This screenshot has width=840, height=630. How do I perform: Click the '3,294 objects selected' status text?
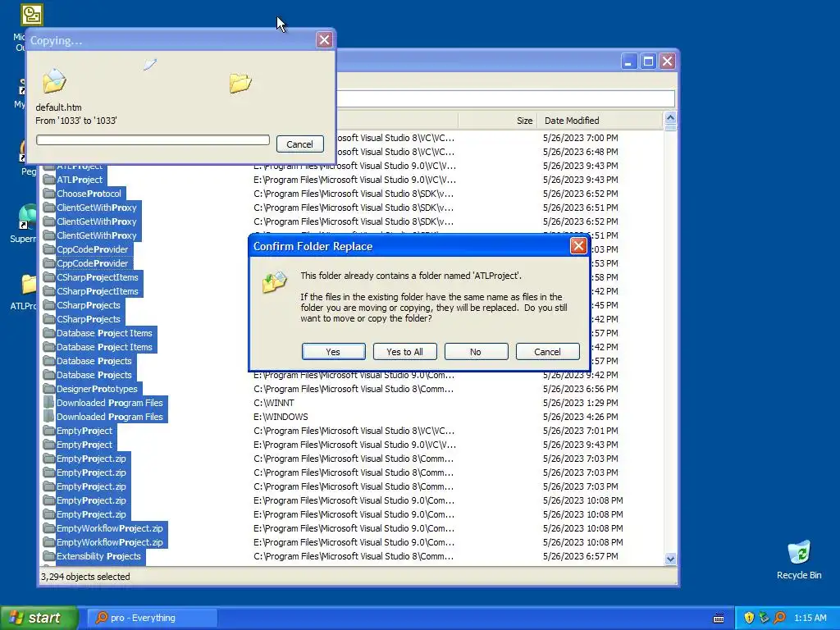pos(85,577)
